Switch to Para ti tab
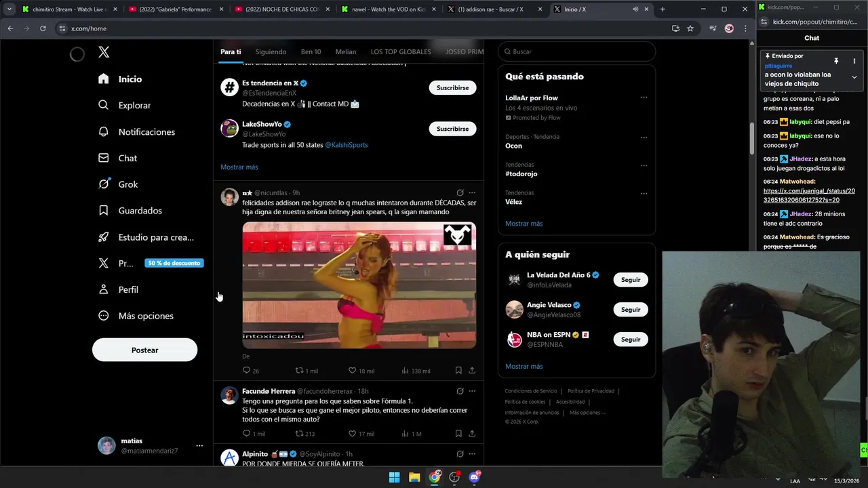Screen dimensions: 868x488 231,52
